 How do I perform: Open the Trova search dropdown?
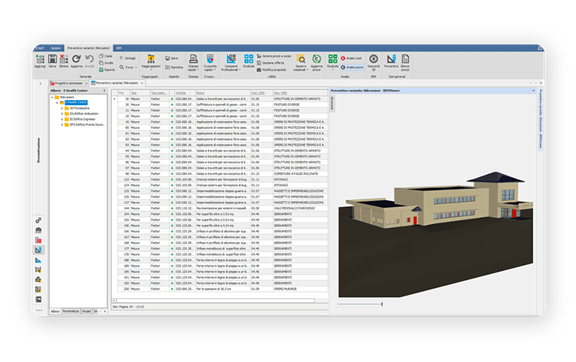click(x=128, y=67)
